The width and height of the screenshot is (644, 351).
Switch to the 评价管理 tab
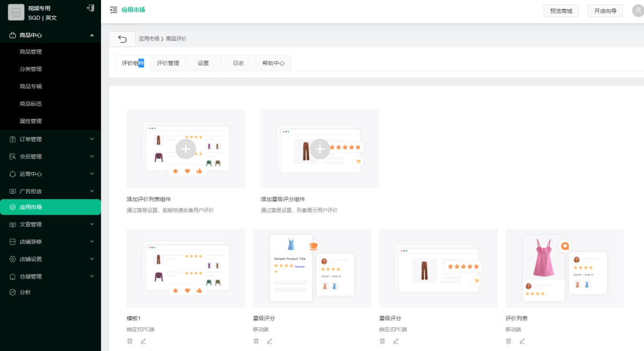[168, 63]
